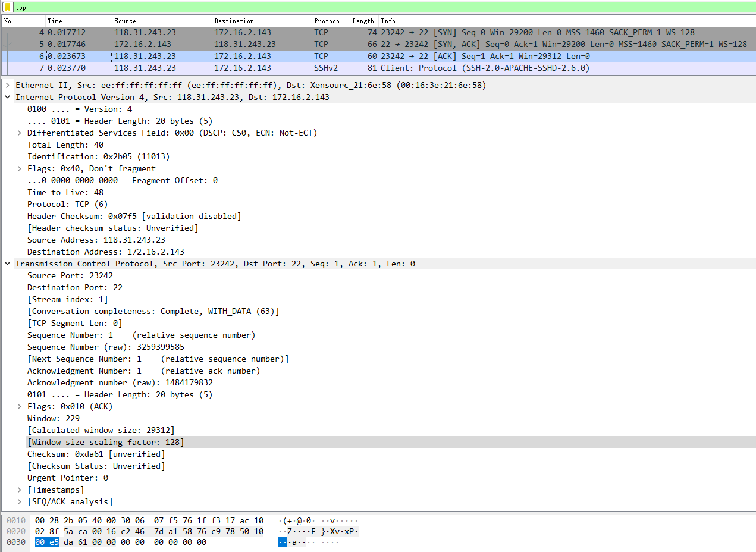
Task: Select '0101 .... = Header Length' in TCP layer
Action: (x=120, y=394)
